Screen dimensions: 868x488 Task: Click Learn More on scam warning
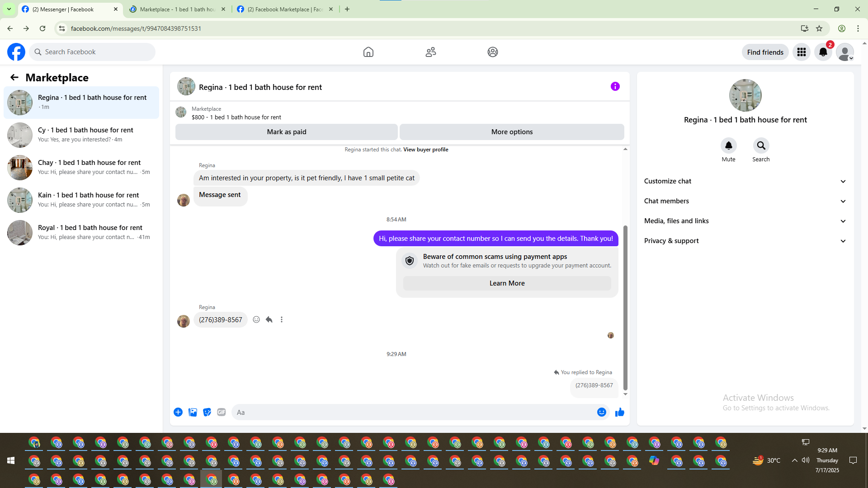pos(507,283)
